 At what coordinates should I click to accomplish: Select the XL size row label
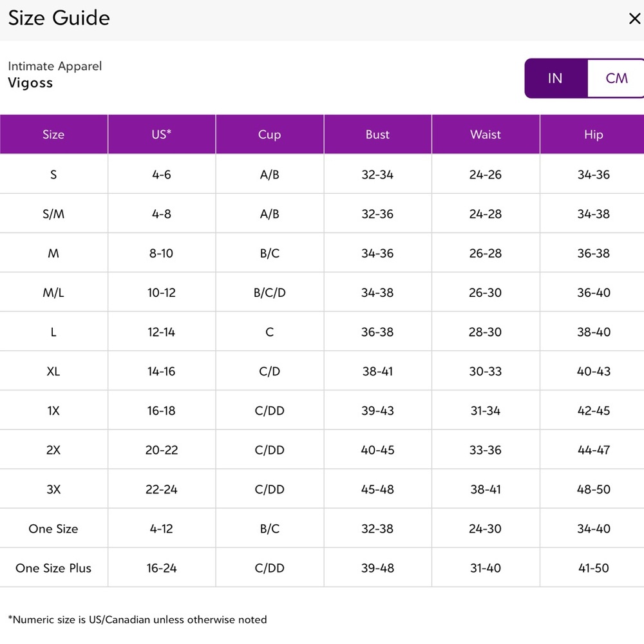tap(53, 371)
